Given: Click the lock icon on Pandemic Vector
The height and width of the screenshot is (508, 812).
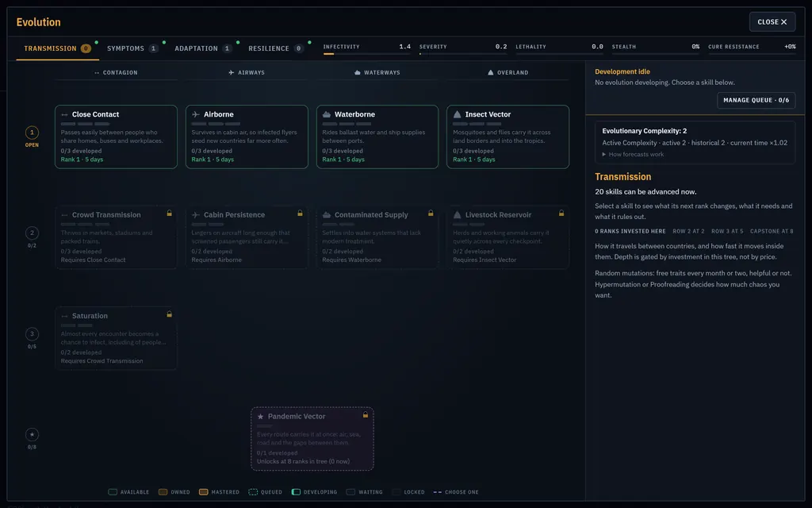Looking at the screenshot, I should coord(366,414).
